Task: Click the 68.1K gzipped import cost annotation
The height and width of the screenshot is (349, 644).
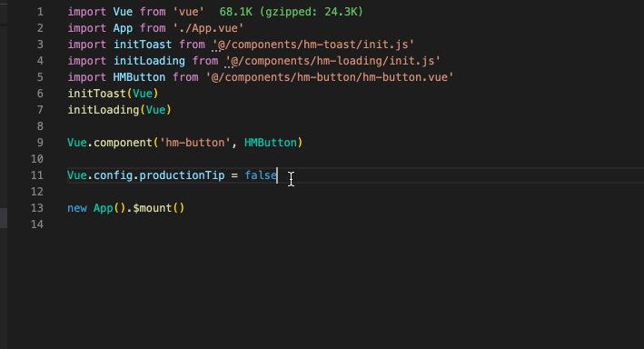Action: coord(292,12)
